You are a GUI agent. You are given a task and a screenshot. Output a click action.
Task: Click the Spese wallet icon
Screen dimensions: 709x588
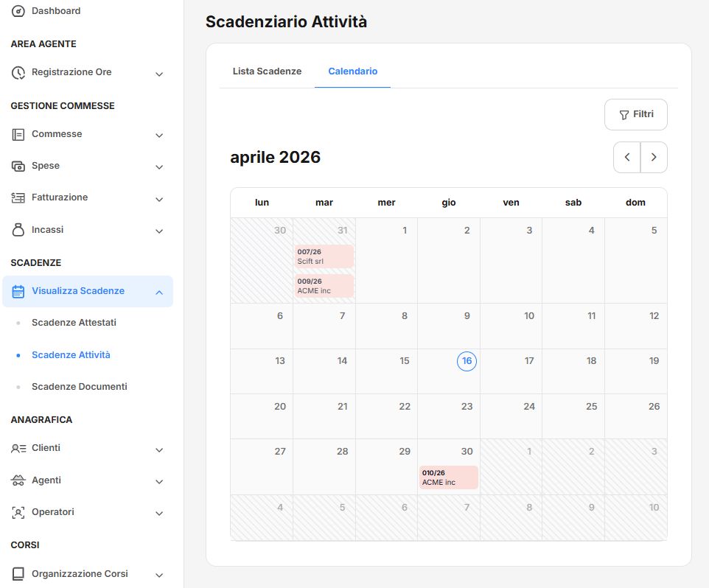(x=18, y=167)
